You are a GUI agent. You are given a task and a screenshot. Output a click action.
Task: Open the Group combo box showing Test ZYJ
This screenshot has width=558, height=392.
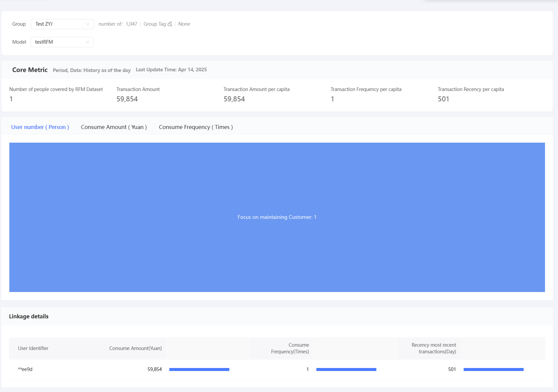62,24
